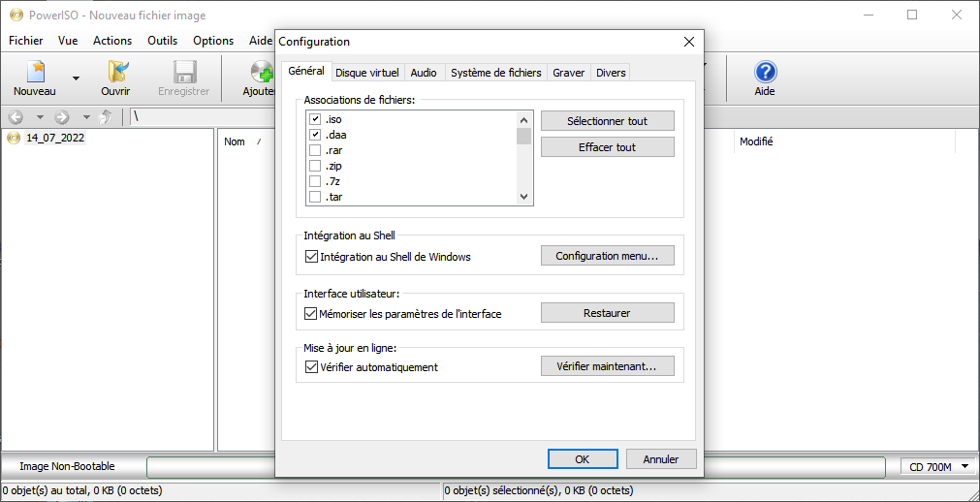The width and height of the screenshot is (980, 502).
Task: Open Configuration menu... button
Action: (x=608, y=256)
